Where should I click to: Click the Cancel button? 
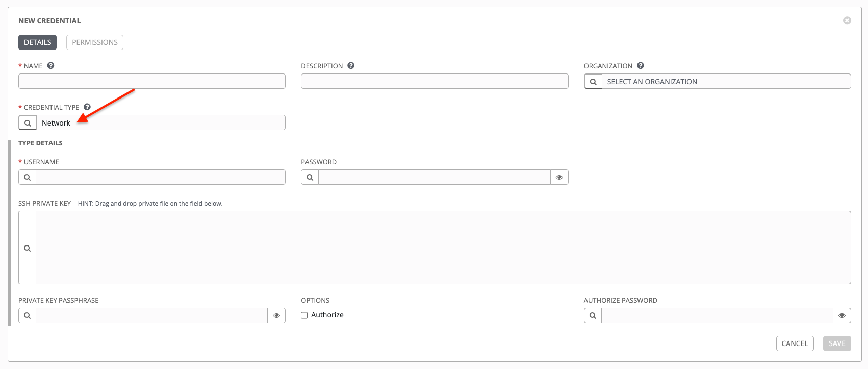(795, 343)
